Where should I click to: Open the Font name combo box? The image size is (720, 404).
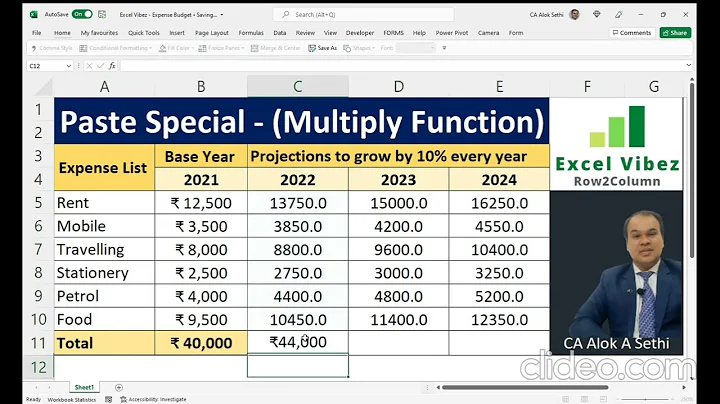point(415,48)
